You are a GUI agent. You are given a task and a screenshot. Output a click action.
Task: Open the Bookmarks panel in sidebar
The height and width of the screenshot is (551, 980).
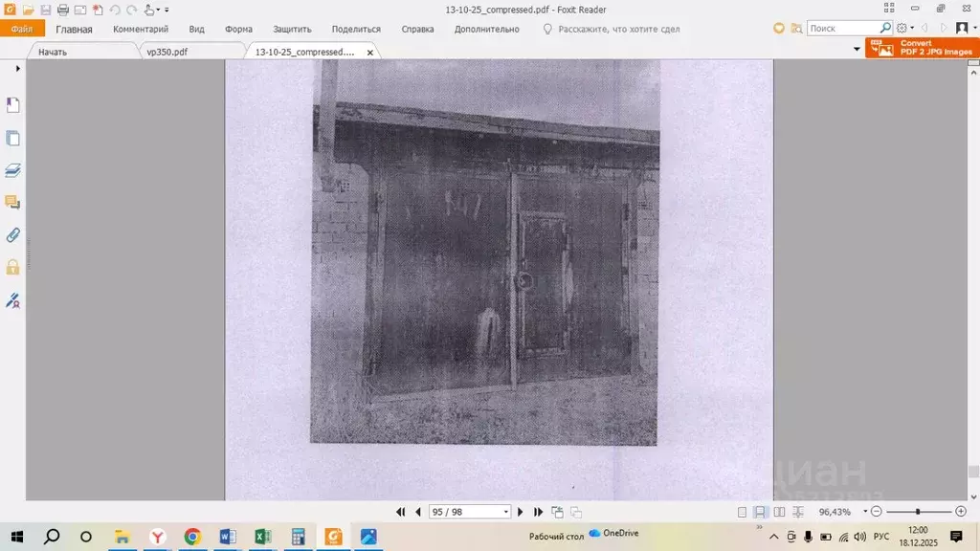point(13,105)
